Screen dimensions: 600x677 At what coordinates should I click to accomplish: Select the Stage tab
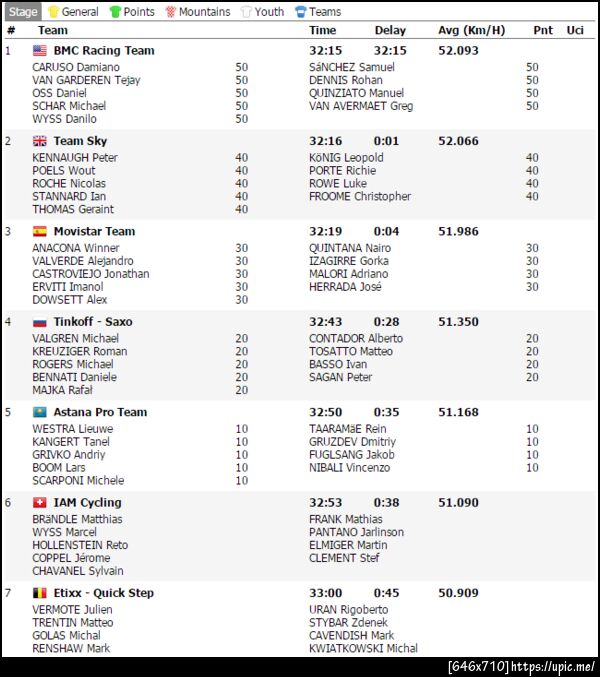23,12
